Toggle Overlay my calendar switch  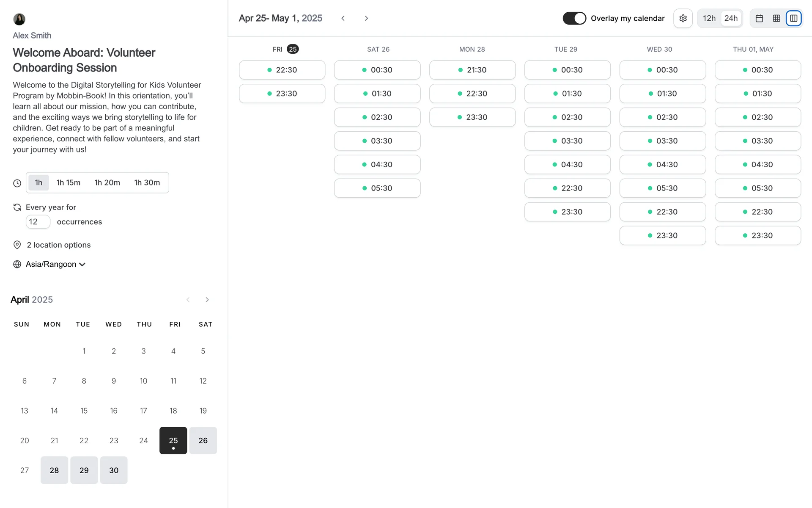tap(574, 18)
